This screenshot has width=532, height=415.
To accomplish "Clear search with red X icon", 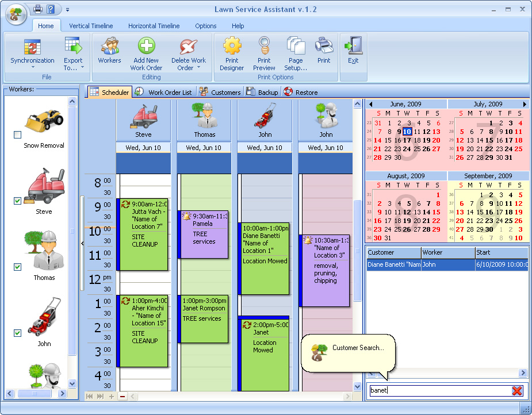I will [x=517, y=391].
